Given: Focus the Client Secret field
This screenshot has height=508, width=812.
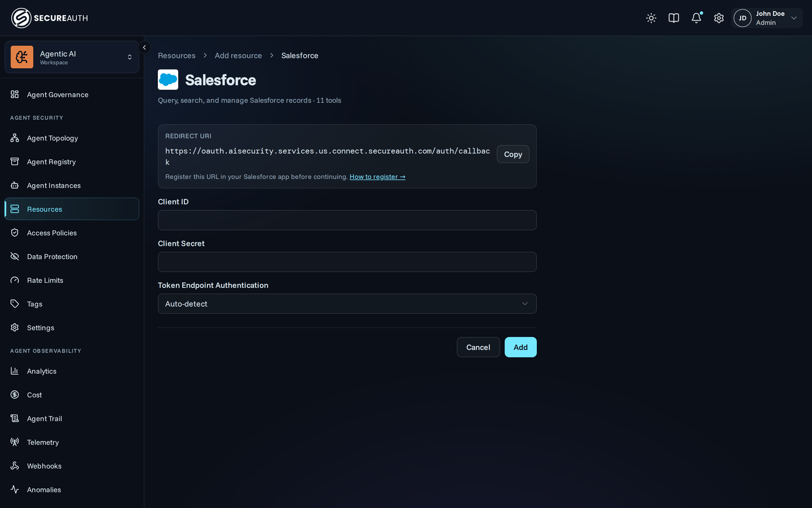Looking at the screenshot, I should (347, 262).
